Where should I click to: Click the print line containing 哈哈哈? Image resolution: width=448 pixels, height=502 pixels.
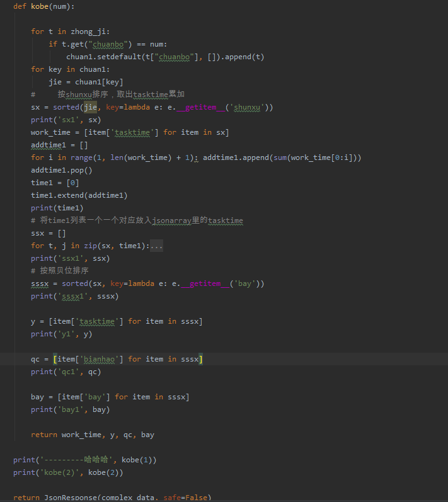pyautogui.click(x=85, y=460)
